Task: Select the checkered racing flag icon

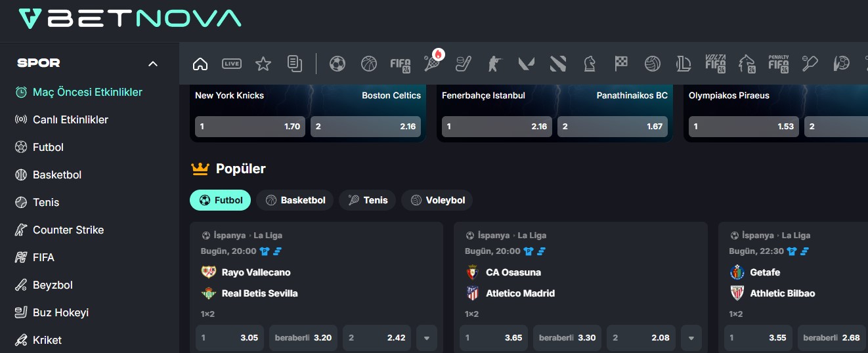Action: coord(621,64)
